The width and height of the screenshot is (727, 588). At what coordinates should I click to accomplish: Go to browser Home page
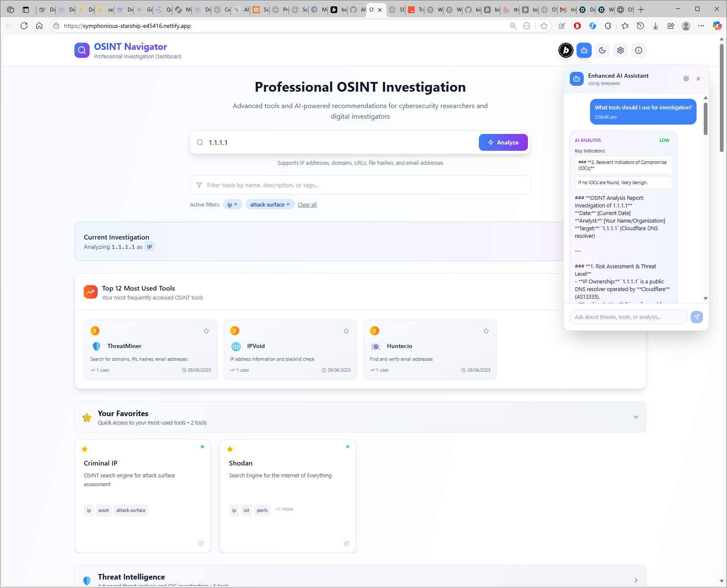pos(39,26)
